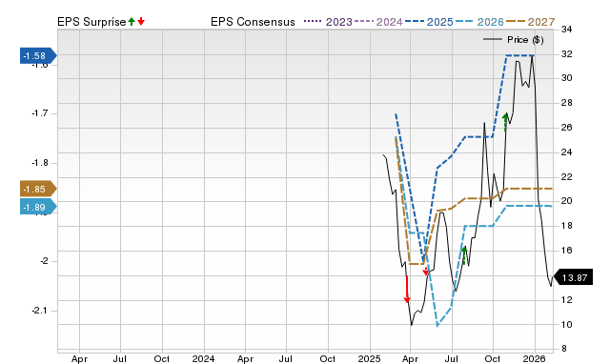
Task: Click the -2.1 left axis label
Action: (40, 311)
